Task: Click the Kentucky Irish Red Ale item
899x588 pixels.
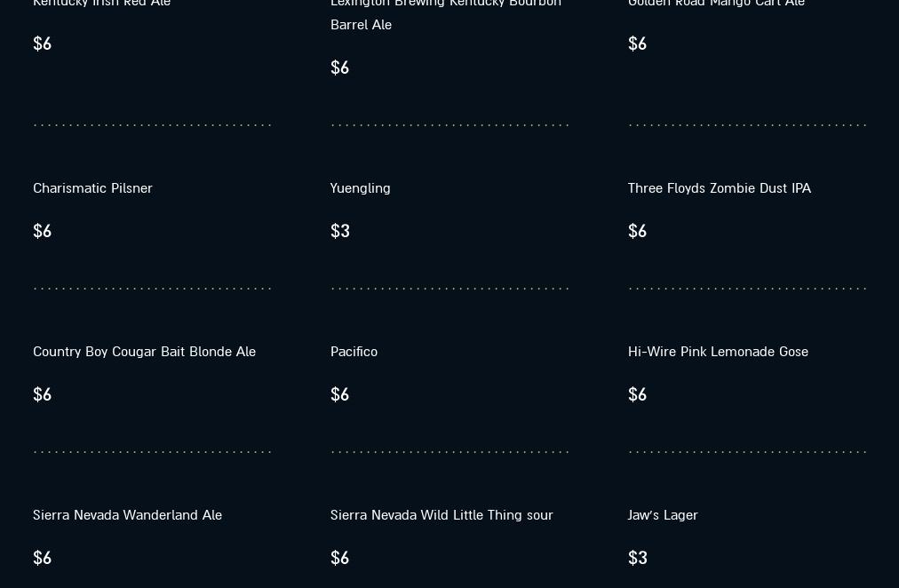Action: tap(101, 4)
